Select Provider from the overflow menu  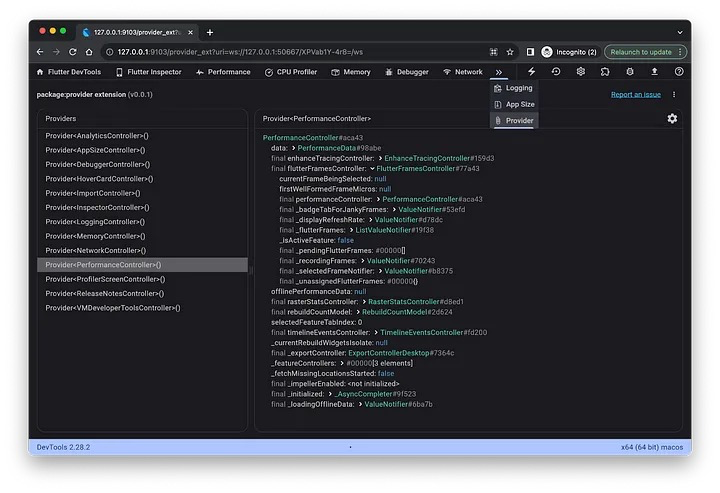pos(514,121)
